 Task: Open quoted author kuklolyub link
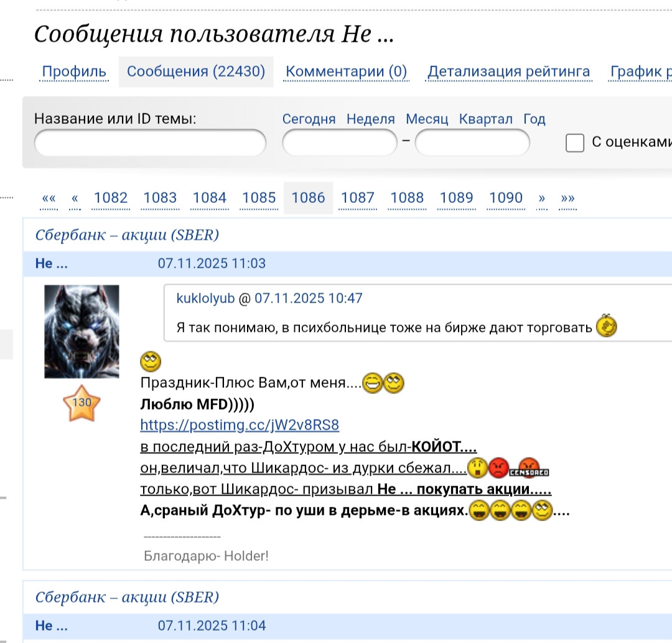tap(206, 298)
